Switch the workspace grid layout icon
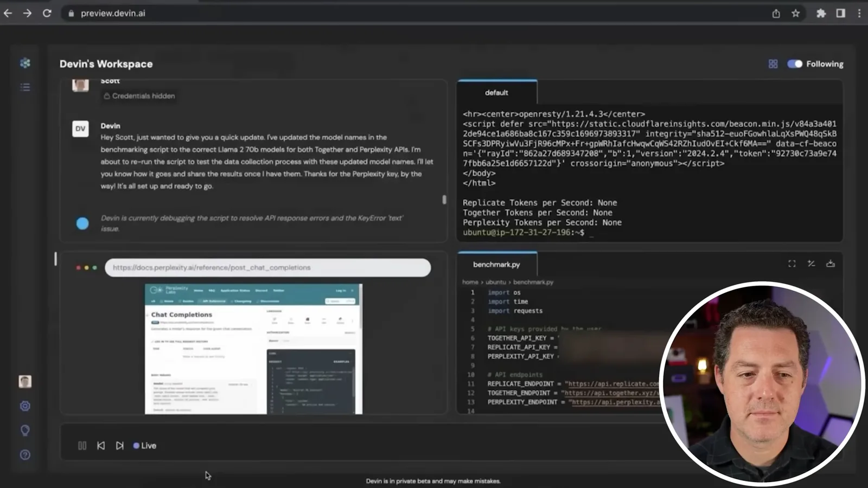Viewport: 868px width, 488px height. tap(773, 64)
